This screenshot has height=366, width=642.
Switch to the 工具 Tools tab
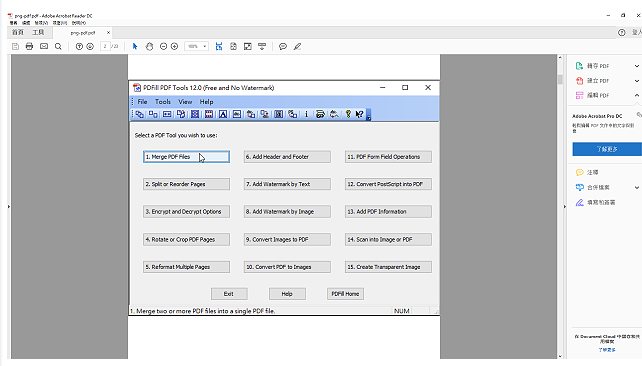pyautogui.click(x=38, y=32)
